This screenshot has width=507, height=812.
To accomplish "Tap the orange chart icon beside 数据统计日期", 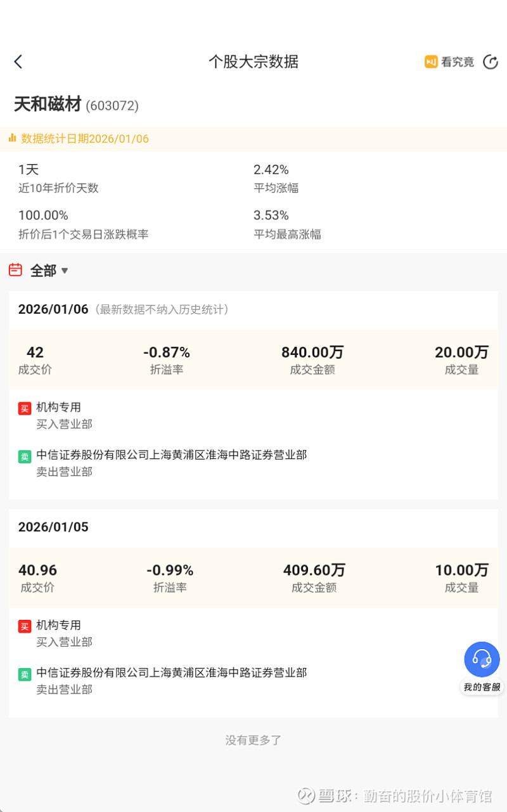I will pos(12,138).
